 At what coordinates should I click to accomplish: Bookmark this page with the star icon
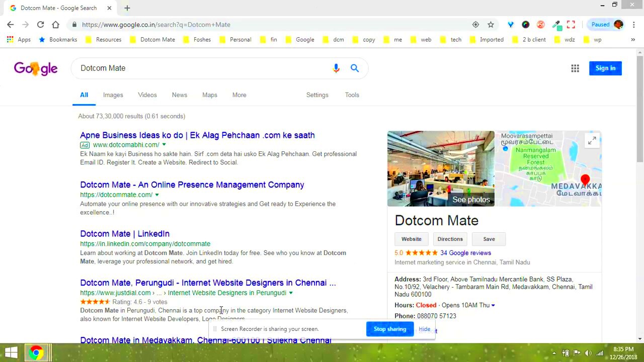pos(491,24)
